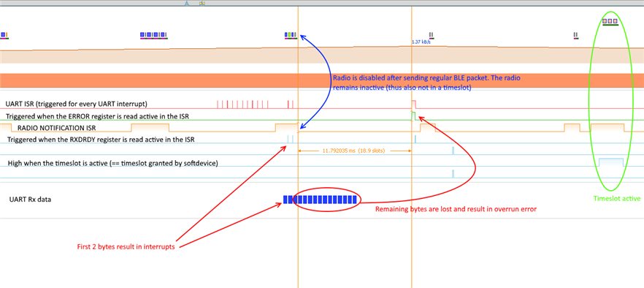Click the RXDRDY pulse pair before first cursor
The image size is (644, 288).
tap(290, 139)
